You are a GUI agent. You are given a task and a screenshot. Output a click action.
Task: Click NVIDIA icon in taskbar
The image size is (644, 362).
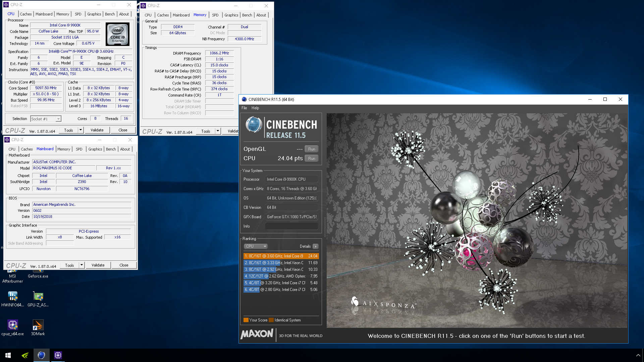click(25, 355)
